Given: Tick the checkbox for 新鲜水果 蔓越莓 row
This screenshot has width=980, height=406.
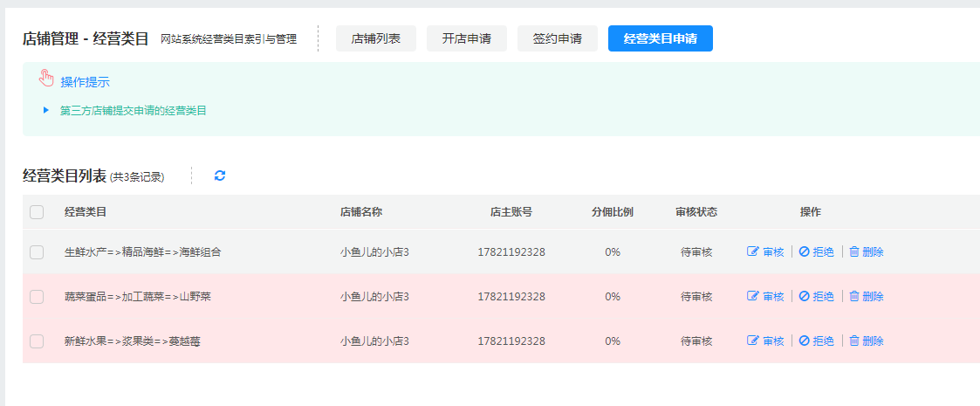Looking at the screenshot, I should point(37,341).
